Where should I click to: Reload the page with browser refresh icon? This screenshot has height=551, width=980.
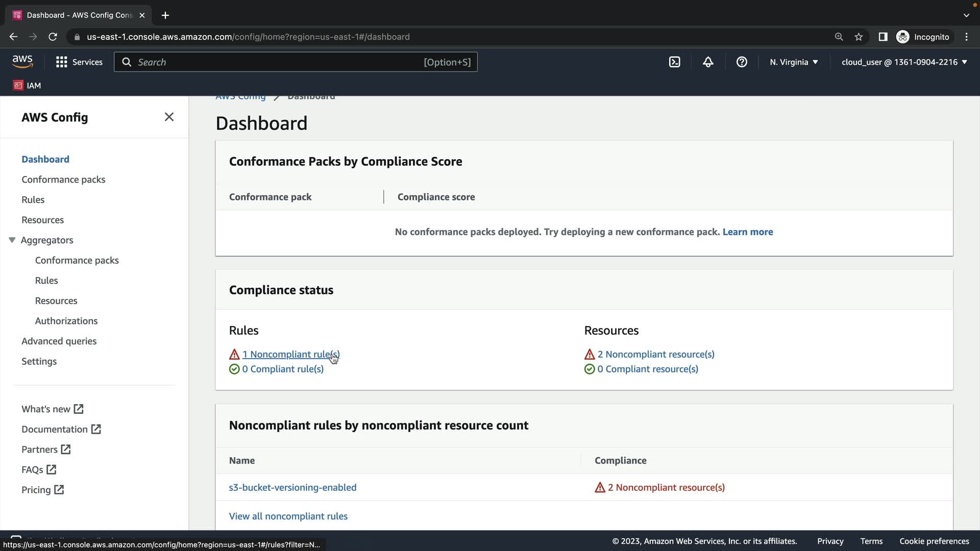53,37
